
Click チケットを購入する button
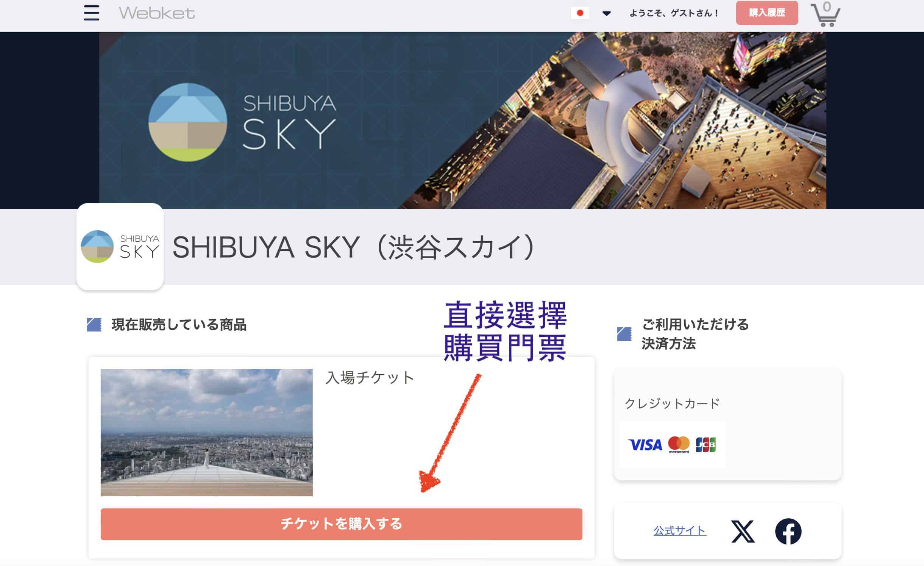click(341, 524)
